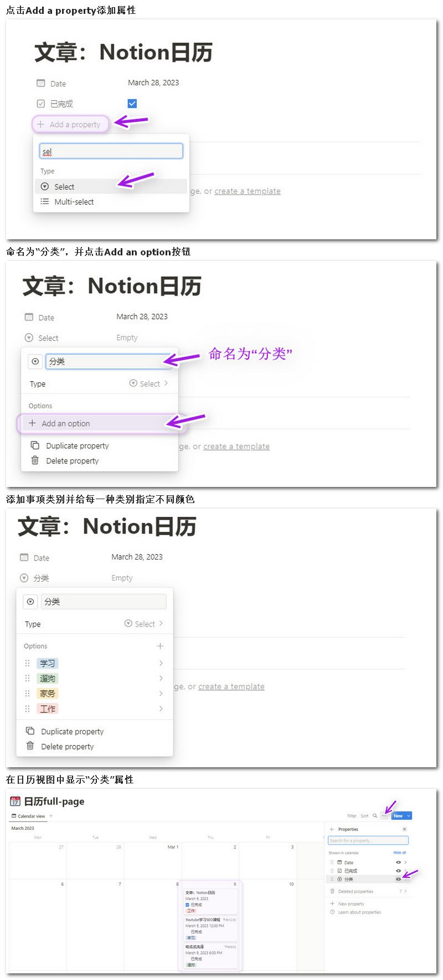Click the yellow 家务 option tag
This screenshot has width=443, height=980.
[x=47, y=694]
